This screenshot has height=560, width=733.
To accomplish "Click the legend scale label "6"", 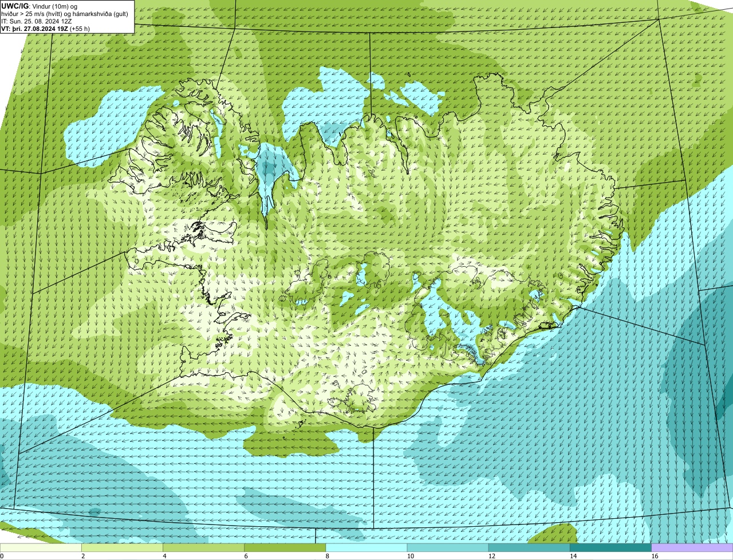I will coord(246,556).
